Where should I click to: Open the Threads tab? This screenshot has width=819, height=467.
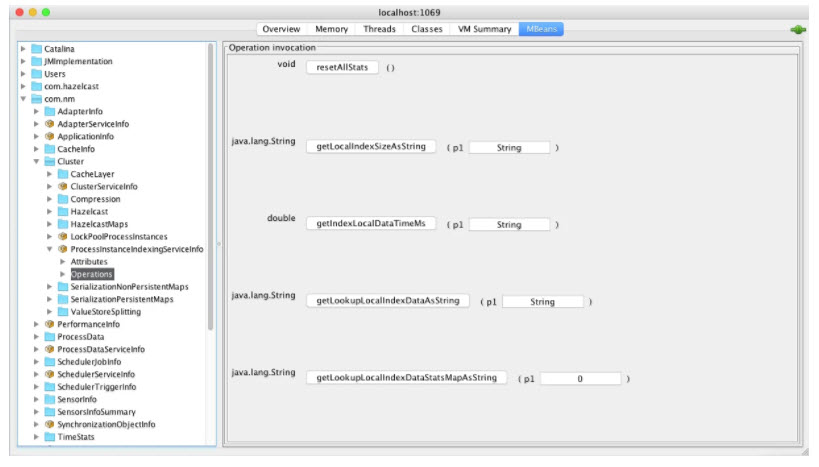pyautogui.click(x=379, y=29)
